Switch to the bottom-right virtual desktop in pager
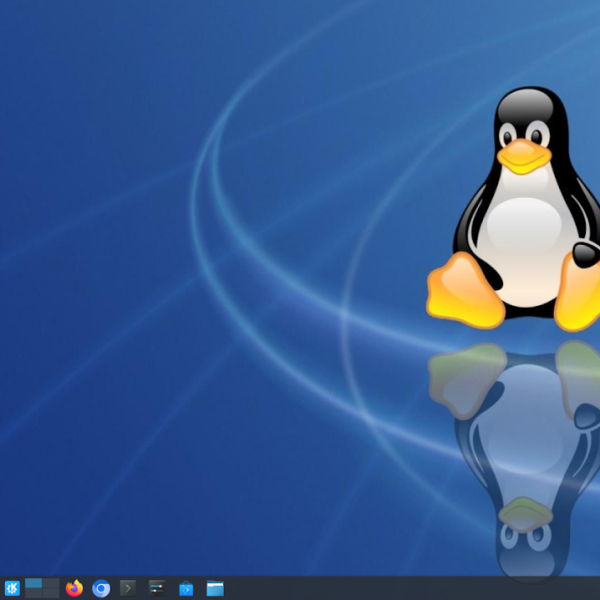The image size is (600, 600). pyautogui.click(x=50, y=593)
